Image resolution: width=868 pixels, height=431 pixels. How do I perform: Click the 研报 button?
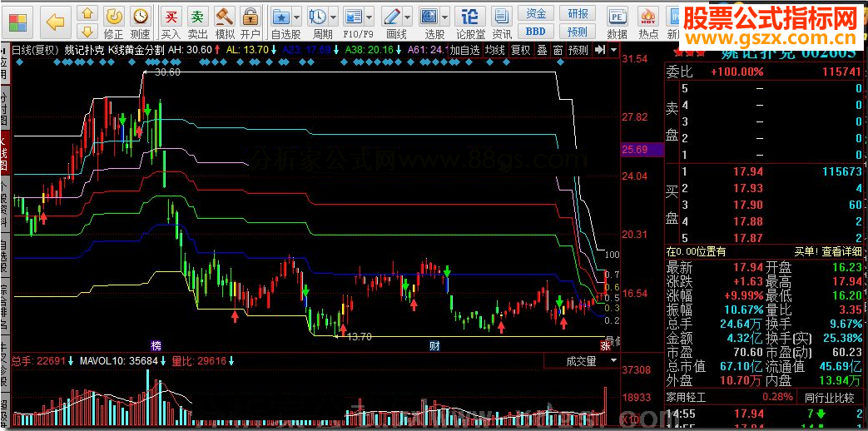578,13
